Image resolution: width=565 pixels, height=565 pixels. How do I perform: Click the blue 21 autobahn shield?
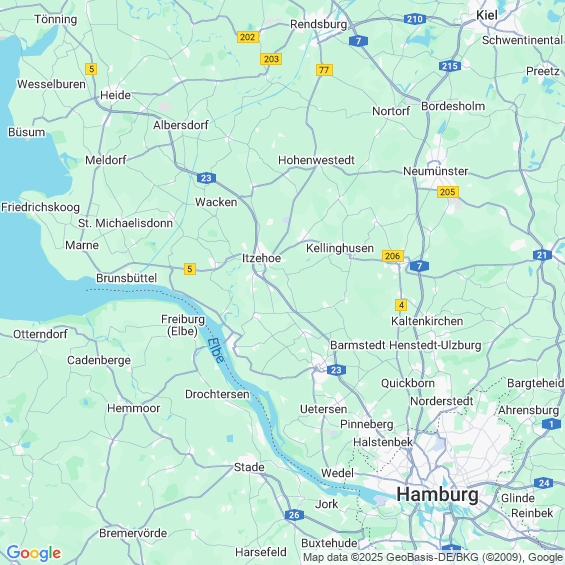pos(542,255)
